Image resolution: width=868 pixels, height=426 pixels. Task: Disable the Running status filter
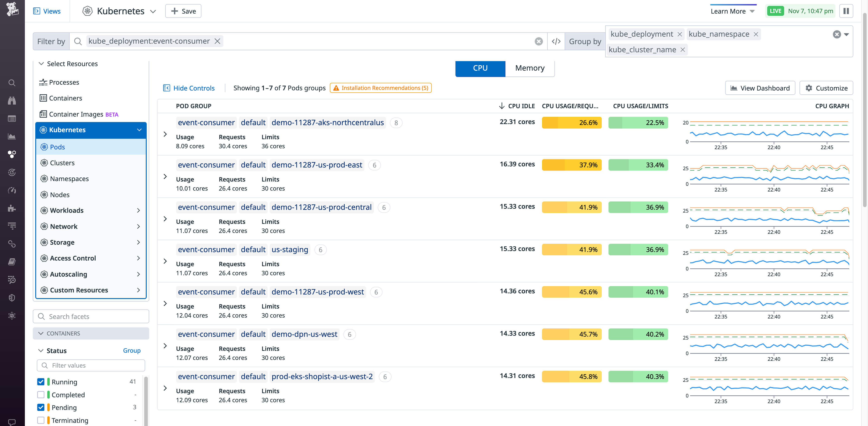(x=41, y=381)
